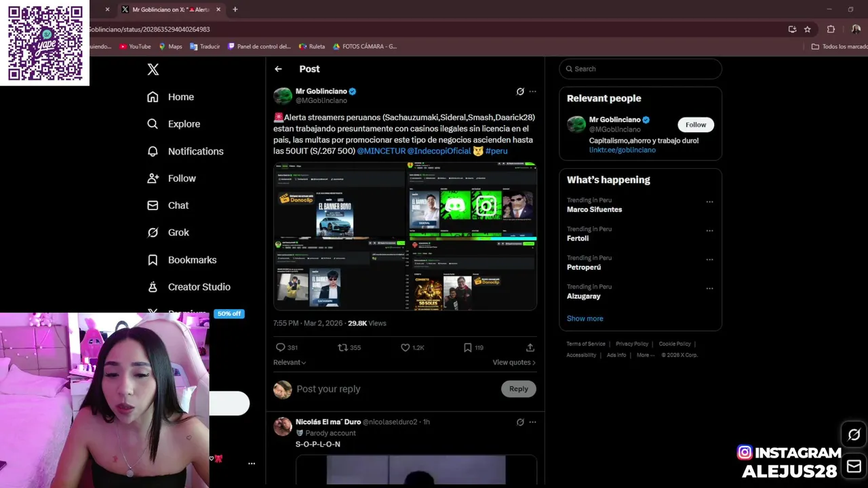The height and width of the screenshot is (488, 868).
Task: Open View quotes link
Action: 514,363
